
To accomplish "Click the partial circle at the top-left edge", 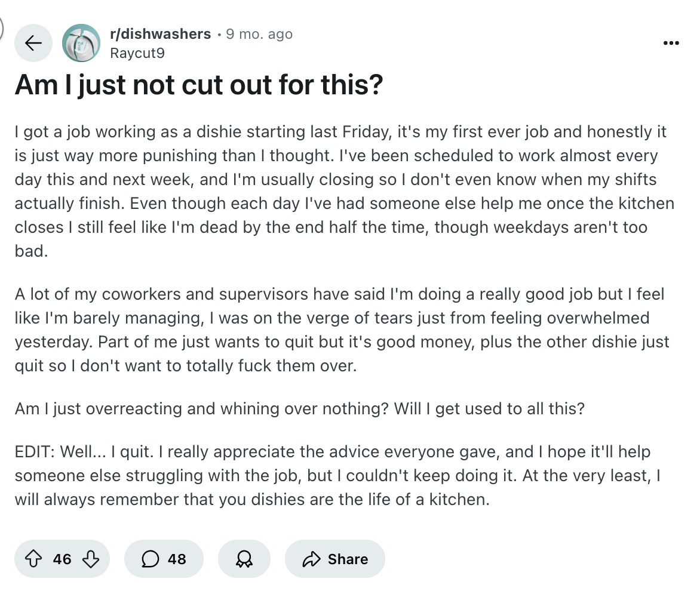I will tap(3, 27).
